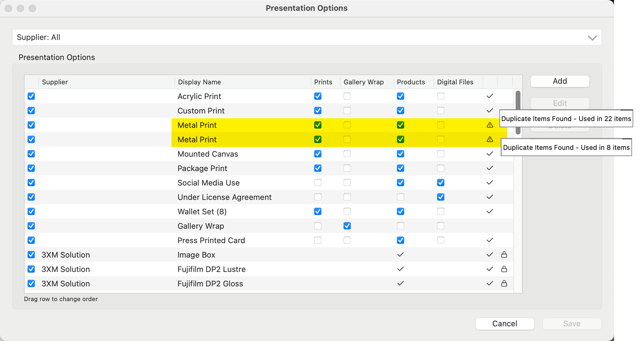Uncheck Prints for Acrylic Print

(x=318, y=96)
